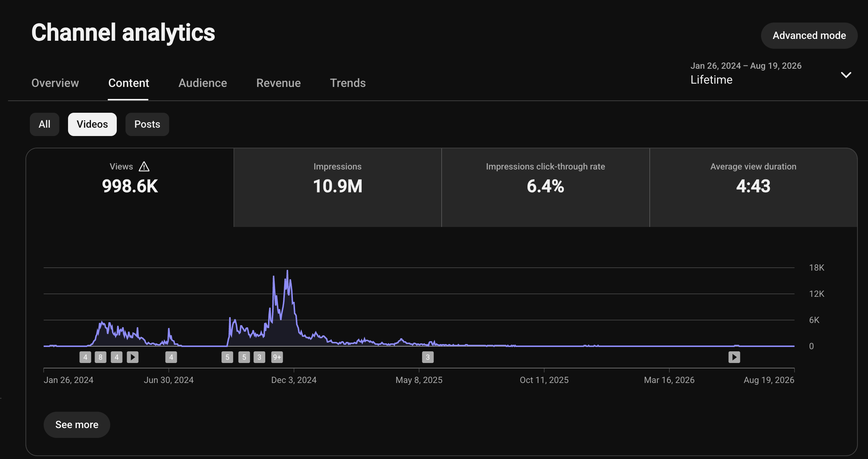Click the See more button
This screenshot has height=459, width=868.
tap(77, 425)
